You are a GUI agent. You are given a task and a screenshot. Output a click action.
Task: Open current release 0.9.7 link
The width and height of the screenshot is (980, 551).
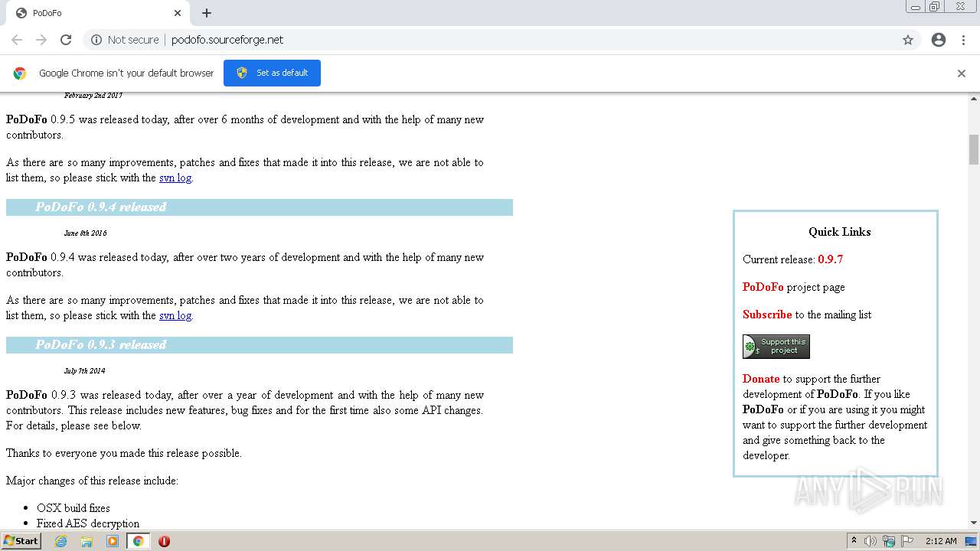coord(831,259)
